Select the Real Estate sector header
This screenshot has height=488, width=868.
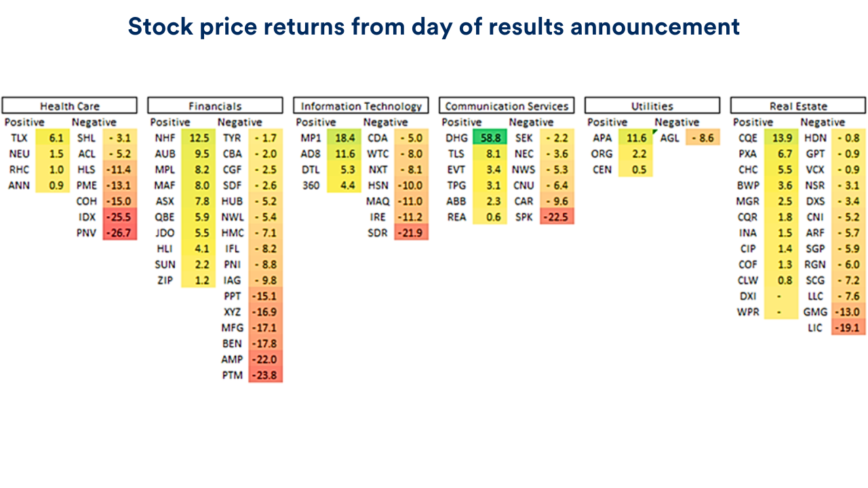tap(798, 106)
